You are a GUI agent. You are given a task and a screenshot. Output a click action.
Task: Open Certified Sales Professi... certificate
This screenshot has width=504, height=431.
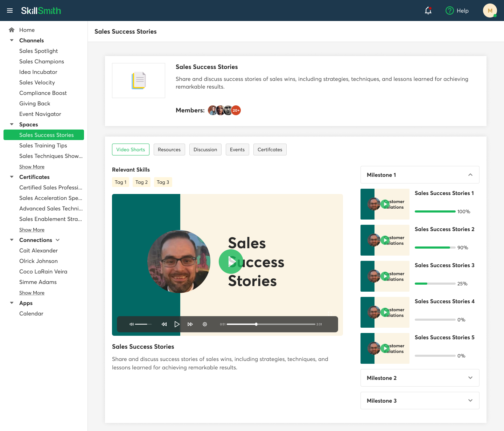pyautogui.click(x=51, y=187)
